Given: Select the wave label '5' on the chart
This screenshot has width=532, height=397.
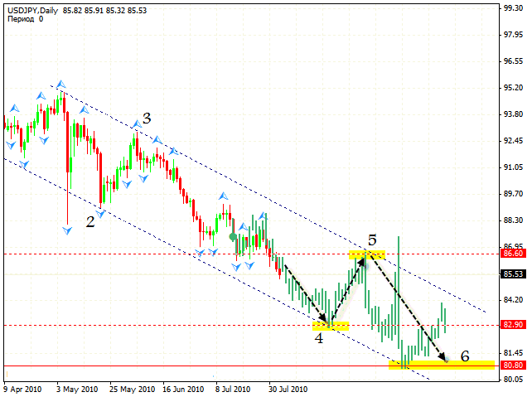Looking at the screenshot, I should 372,240.
